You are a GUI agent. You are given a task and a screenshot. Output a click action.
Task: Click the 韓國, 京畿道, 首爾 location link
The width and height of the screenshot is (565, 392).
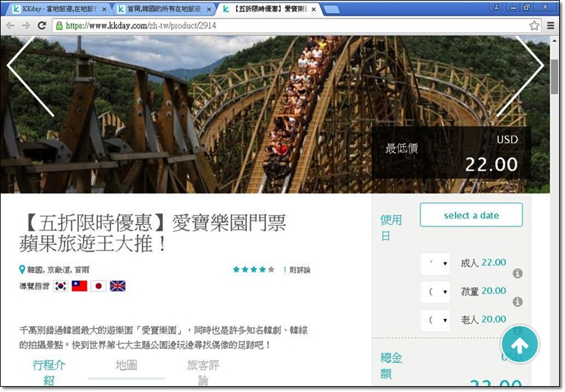[x=58, y=270]
